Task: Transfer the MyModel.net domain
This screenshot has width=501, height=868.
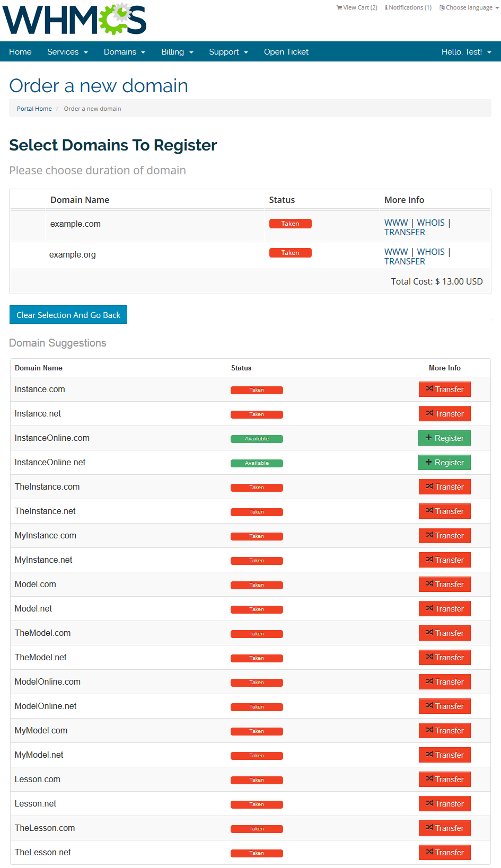Action: (445, 755)
